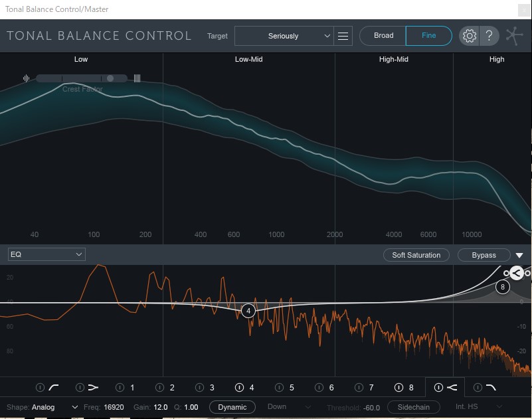Click the Gain value 12.0
Screen dimensions: 532x419
point(161,407)
